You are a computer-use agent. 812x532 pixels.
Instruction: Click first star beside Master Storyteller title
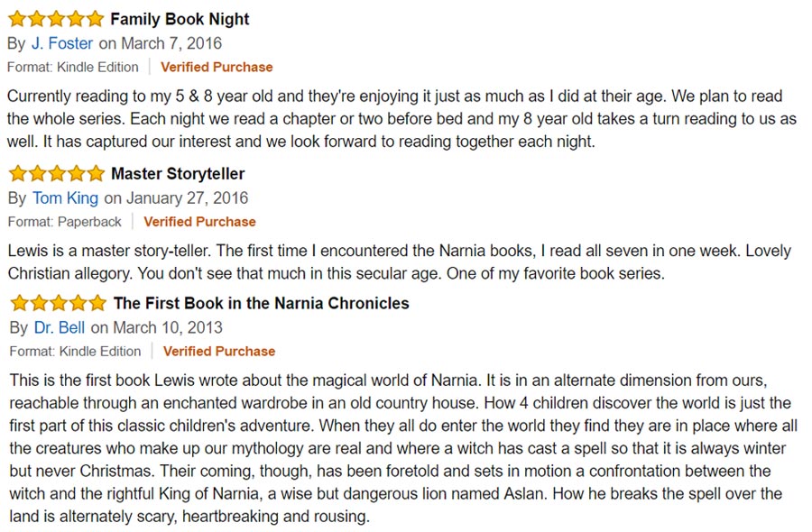tap(18, 173)
